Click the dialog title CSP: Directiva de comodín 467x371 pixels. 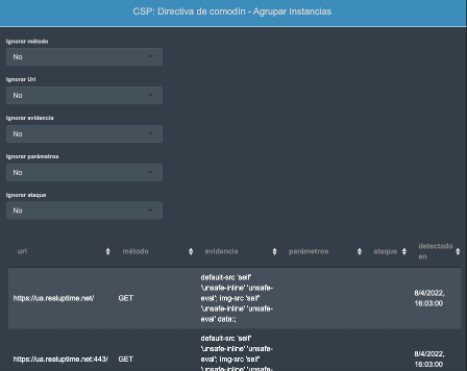coord(232,12)
